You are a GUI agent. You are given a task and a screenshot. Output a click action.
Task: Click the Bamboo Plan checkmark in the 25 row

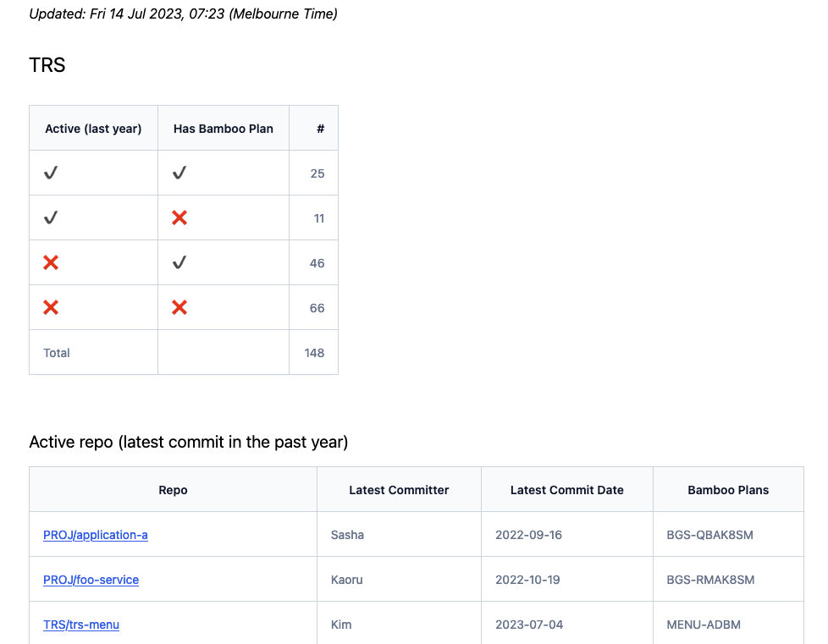(x=179, y=173)
